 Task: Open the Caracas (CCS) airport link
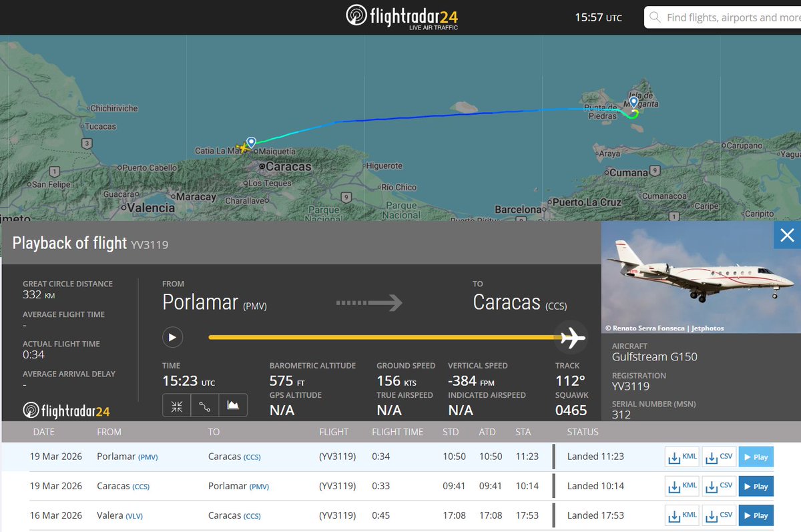tap(229, 457)
